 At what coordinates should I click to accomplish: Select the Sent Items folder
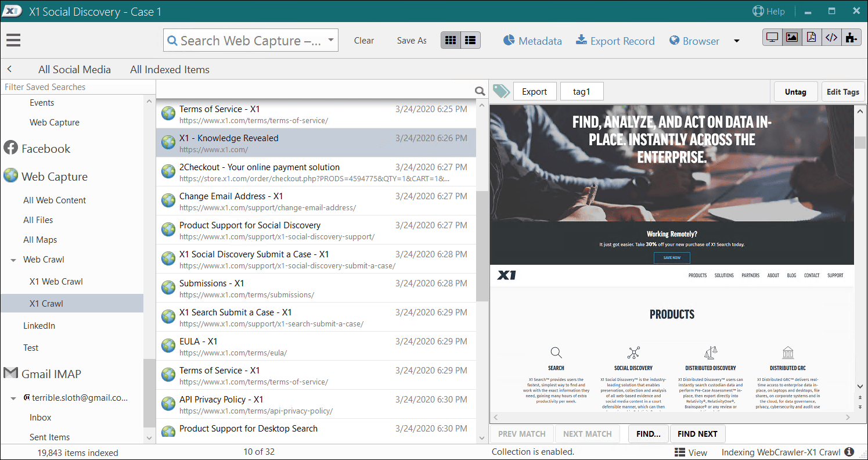(x=50, y=437)
